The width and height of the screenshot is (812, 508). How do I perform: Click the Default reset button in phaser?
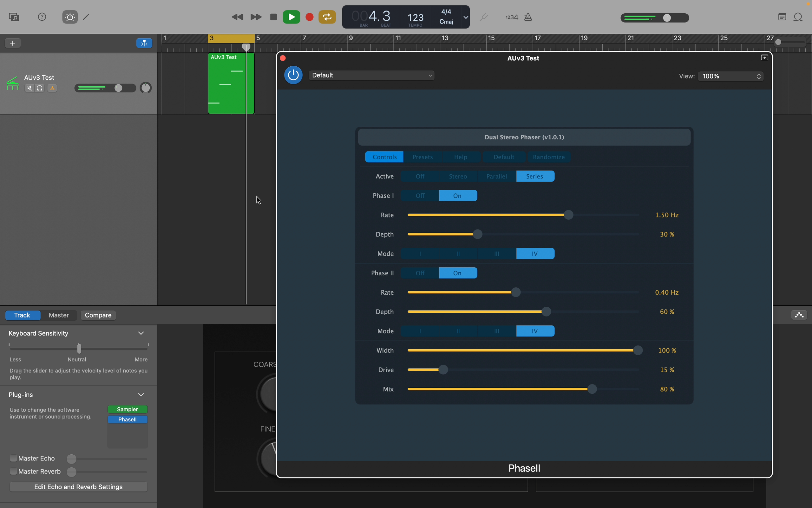504,157
